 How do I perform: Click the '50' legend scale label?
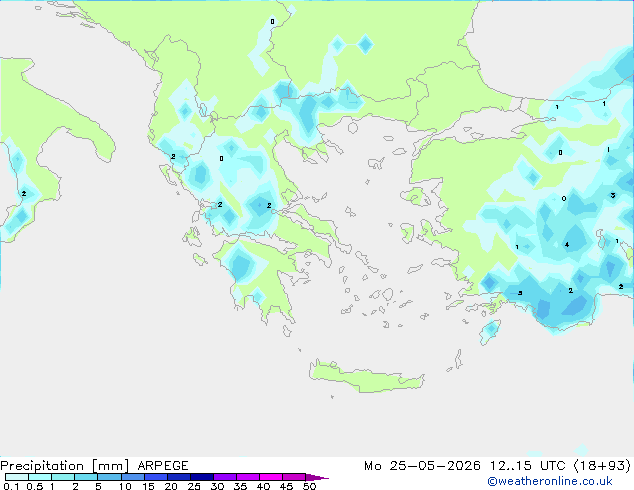(309, 486)
